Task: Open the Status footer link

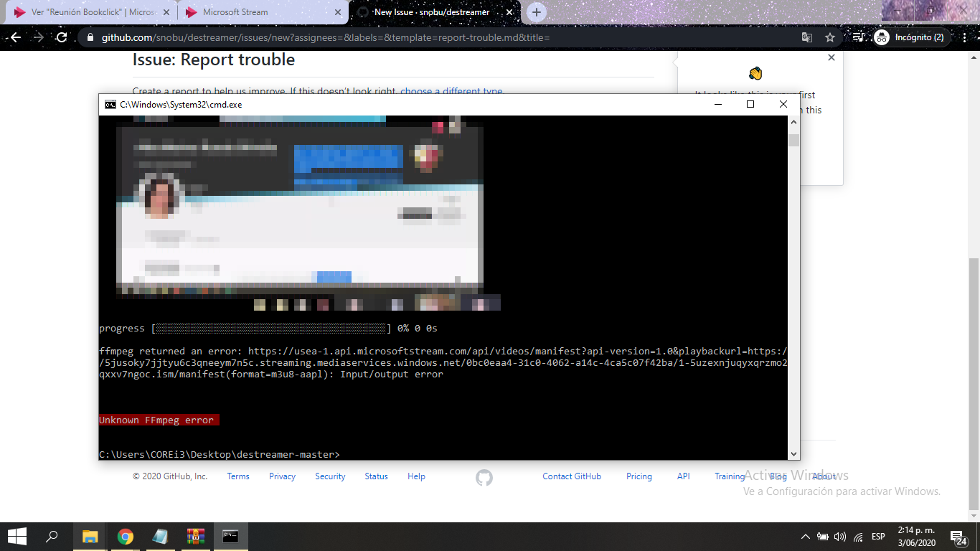Action: click(x=376, y=476)
